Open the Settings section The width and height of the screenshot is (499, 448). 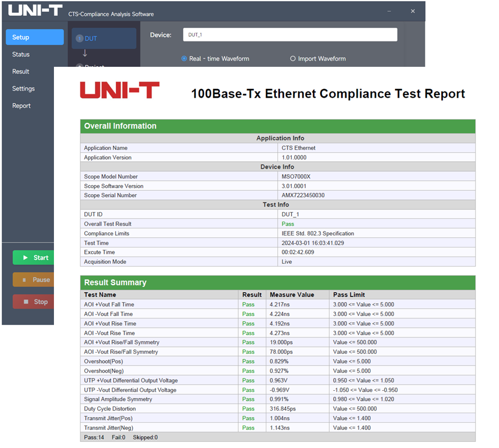[x=23, y=89]
